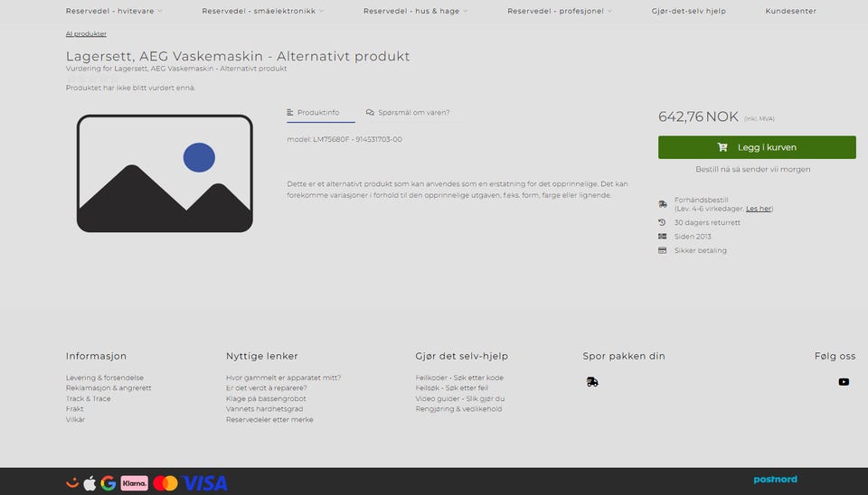
Task: Click the postnord logo
Action: pos(775,480)
